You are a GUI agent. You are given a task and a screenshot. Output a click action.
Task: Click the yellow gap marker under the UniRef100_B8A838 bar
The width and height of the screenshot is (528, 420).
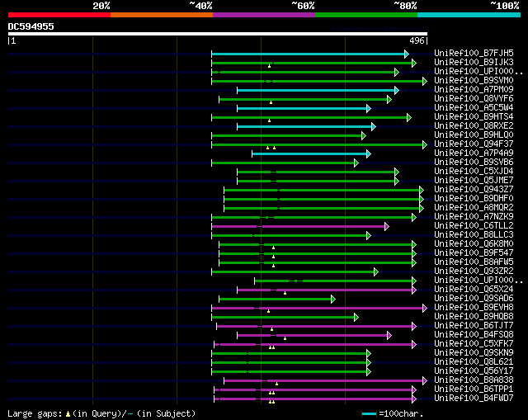click(276, 384)
